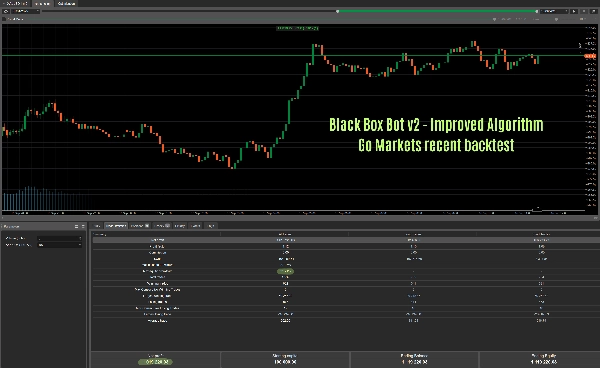
Task: Click the orange current price label on the price axis
Action: (590, 56)
